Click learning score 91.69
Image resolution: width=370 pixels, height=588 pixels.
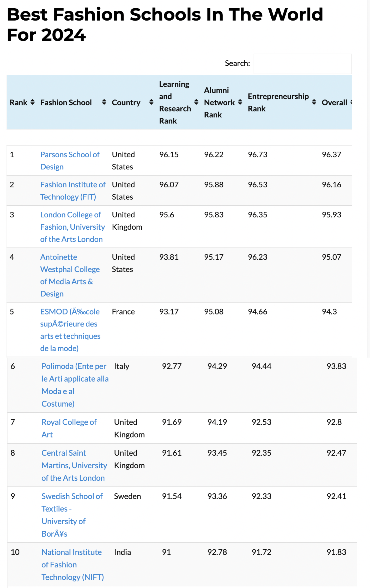(x=172, y=422)
